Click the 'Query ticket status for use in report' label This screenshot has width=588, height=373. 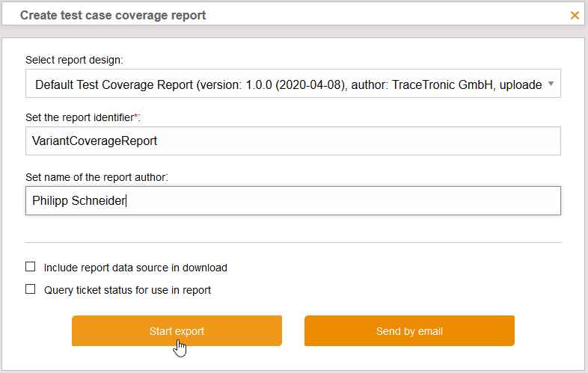(127, 290)
